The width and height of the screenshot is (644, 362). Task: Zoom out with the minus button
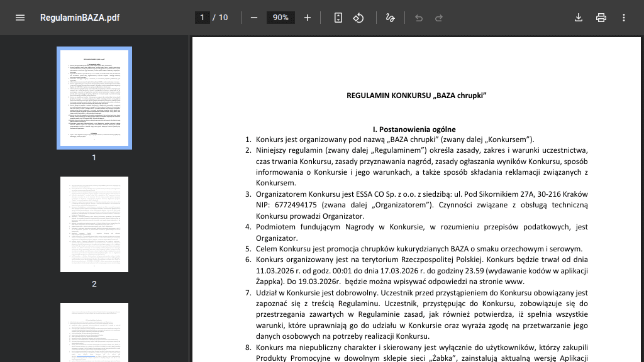(x=254, y=18)
